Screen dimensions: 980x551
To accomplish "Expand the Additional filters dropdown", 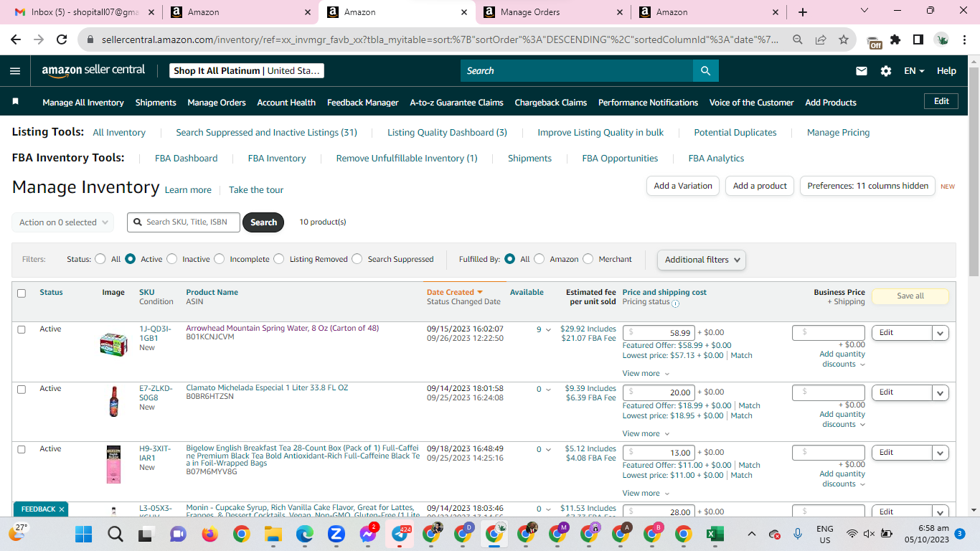I will click(701, 260).
